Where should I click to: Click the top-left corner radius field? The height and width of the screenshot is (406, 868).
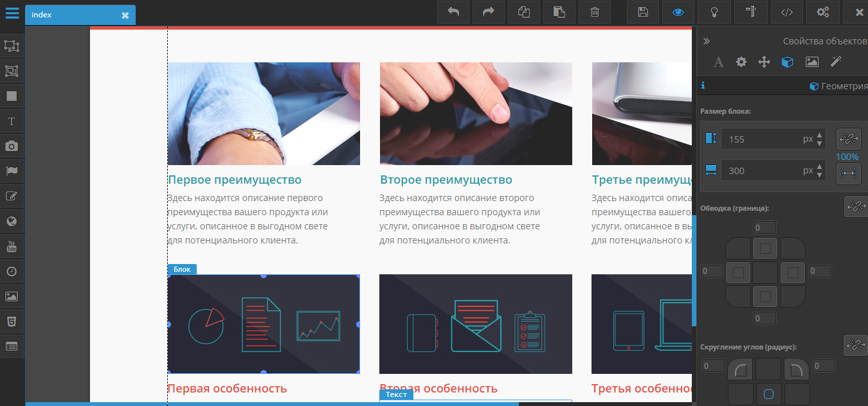(x=713, y=366)
